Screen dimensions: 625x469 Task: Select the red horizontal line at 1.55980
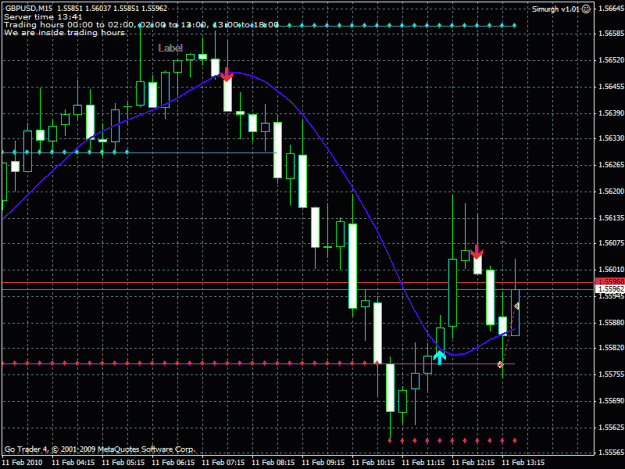[298, 283]
